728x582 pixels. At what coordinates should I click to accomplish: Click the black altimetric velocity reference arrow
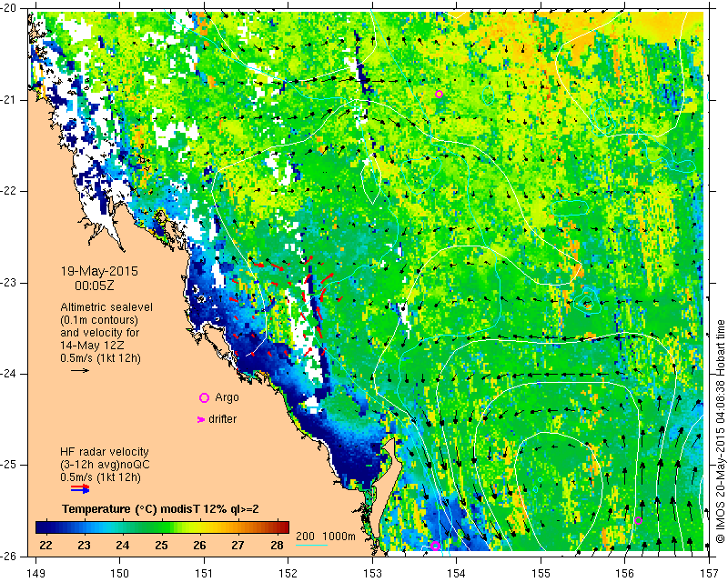click(80, 370)
